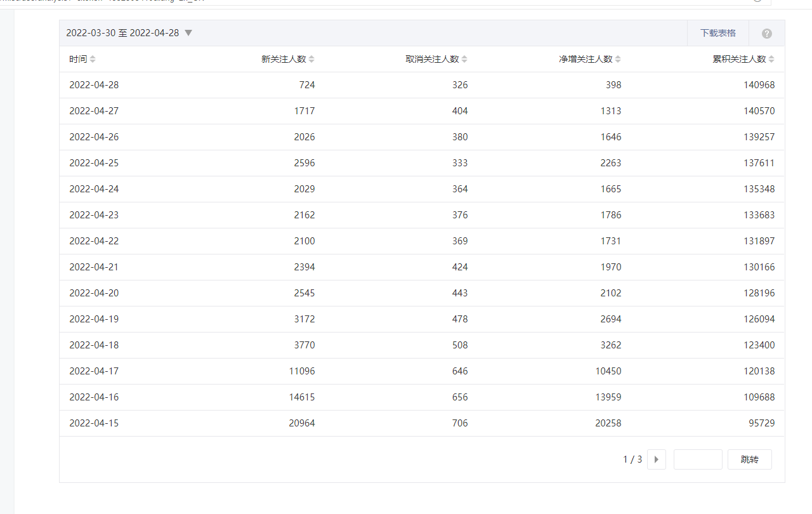The image size is (812, 514).
Task: Open the 2022-03-30 至 2022-04-28 date range dropdown
Action: (129, 33)
